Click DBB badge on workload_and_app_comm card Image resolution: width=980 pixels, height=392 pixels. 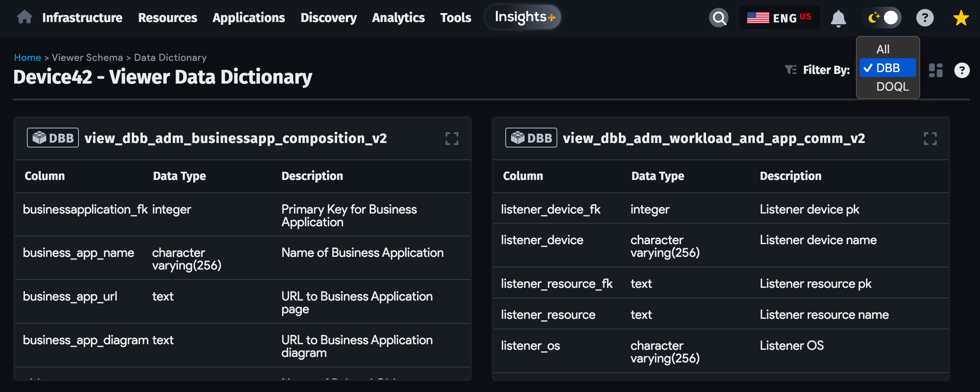click(531, 138)
